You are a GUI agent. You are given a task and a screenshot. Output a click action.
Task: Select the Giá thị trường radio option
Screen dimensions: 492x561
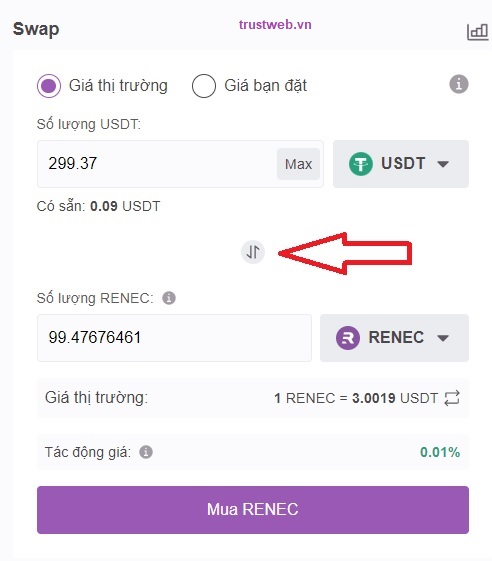(x=49, y=86)
